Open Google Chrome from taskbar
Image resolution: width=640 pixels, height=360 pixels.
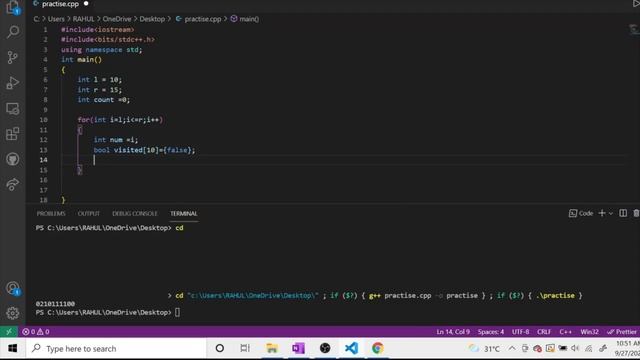(x=378, y=348)
